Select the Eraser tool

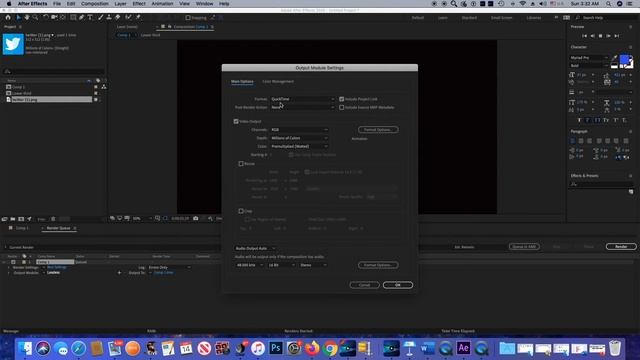(x=118, y=18)
